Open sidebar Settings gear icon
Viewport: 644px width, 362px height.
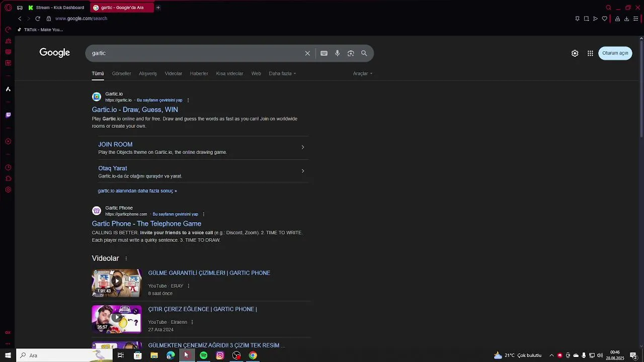8,190
